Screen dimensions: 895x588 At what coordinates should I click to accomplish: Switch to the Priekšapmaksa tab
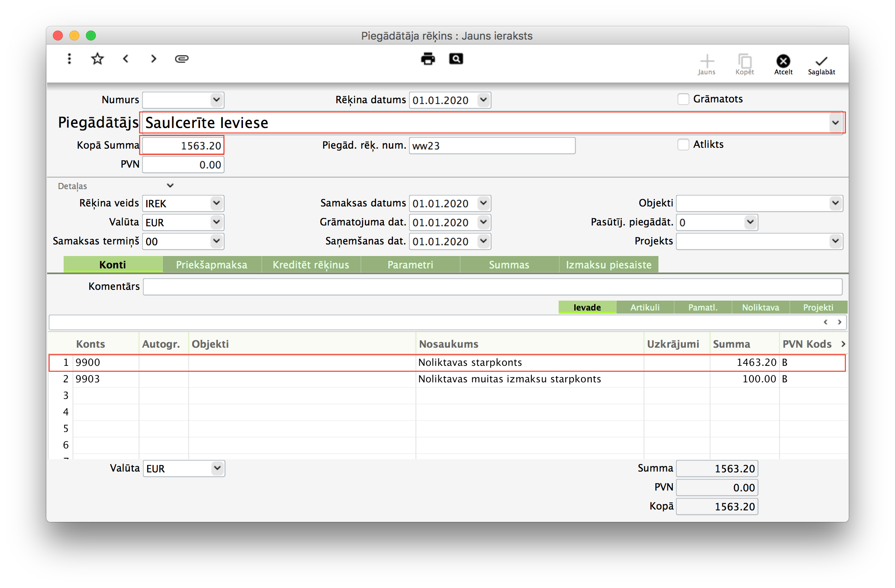(212, 265)
